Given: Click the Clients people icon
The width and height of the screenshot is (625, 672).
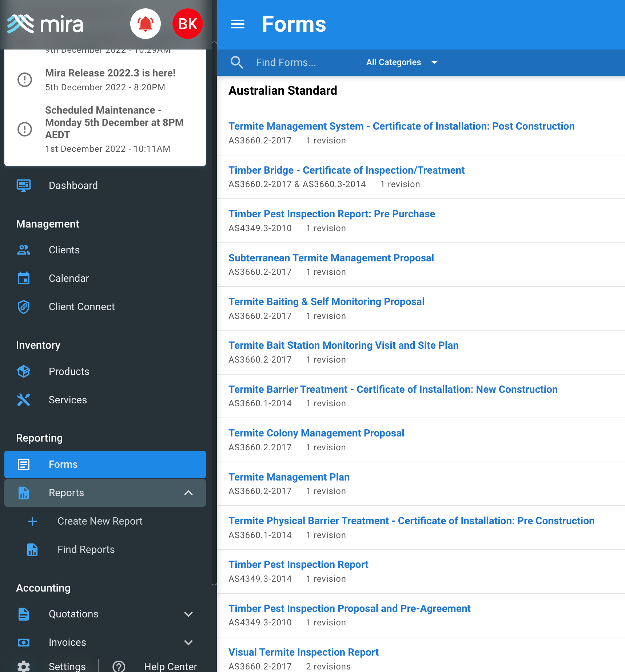Looking at the screenshot, I should pos(24,250).
